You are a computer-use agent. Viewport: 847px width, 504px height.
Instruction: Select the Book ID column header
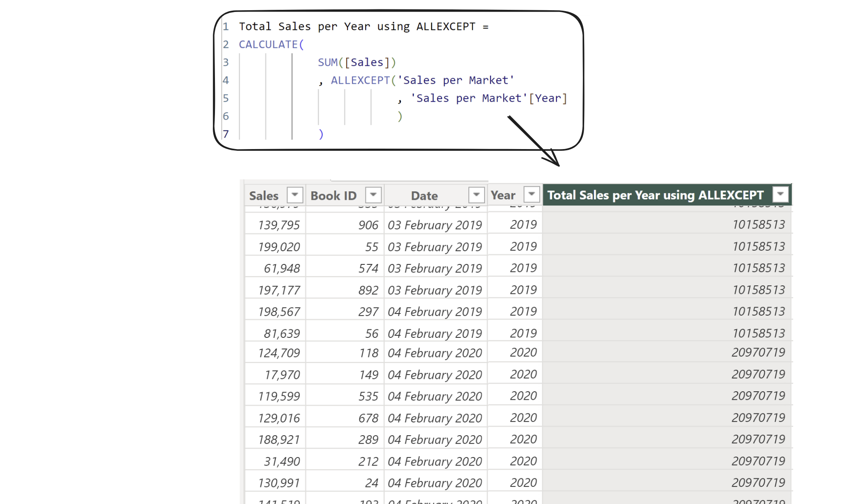tap(333, 196)
